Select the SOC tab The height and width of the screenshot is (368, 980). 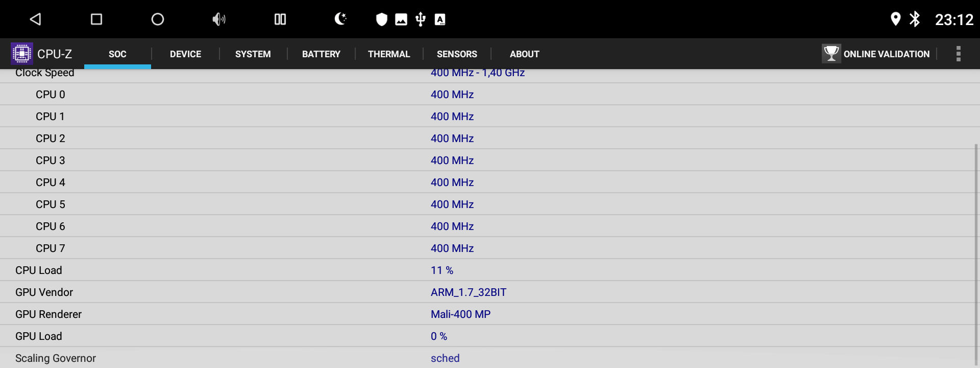click(x=117, y=54)
